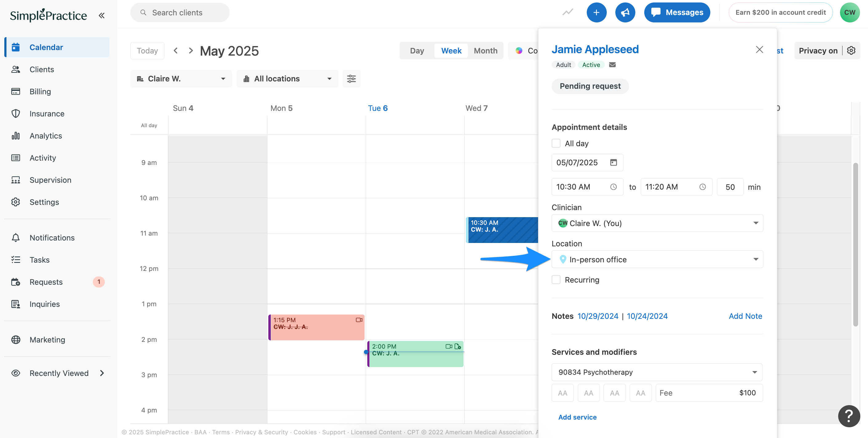The width and height of the screenshot is (868, 438).
Task: Open Insurance from the sidebar
Action: [57, 113]
